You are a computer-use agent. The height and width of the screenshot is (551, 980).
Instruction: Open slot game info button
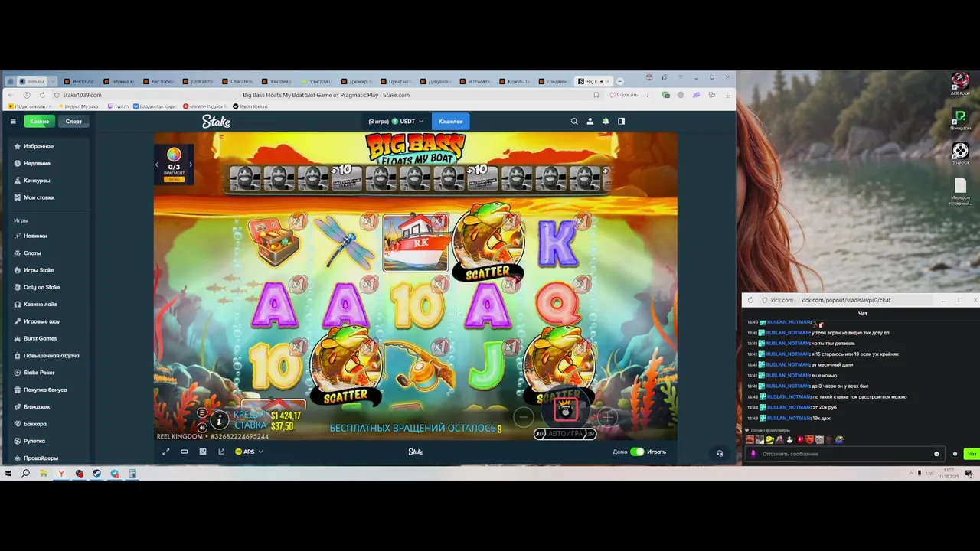220,419
